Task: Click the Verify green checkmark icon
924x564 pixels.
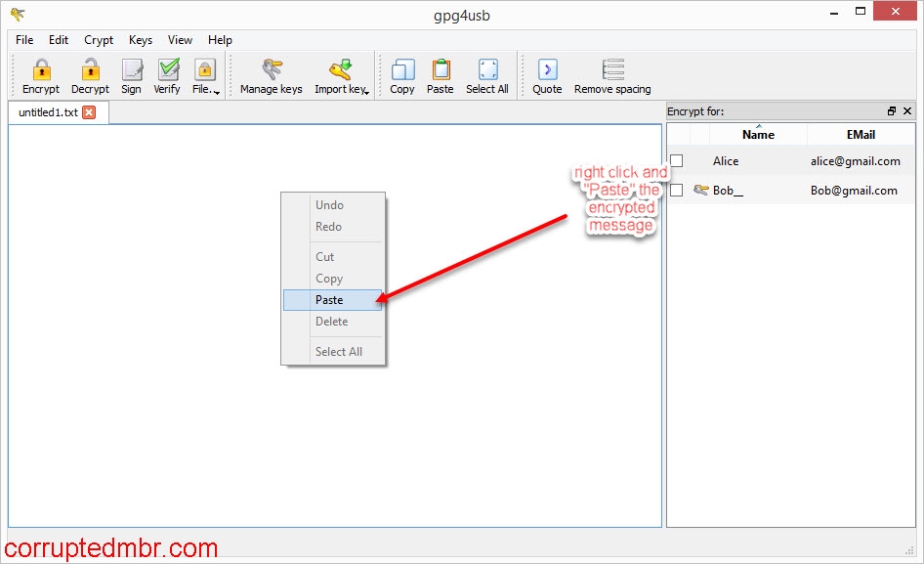Action: pyautogui.click(x=167, y=68)
